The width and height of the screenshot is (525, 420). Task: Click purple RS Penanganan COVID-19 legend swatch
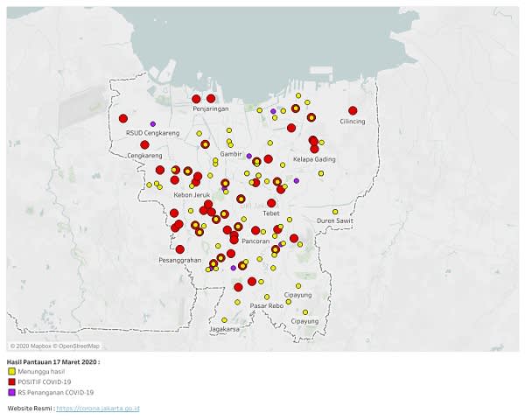click(x=10, y=393)
